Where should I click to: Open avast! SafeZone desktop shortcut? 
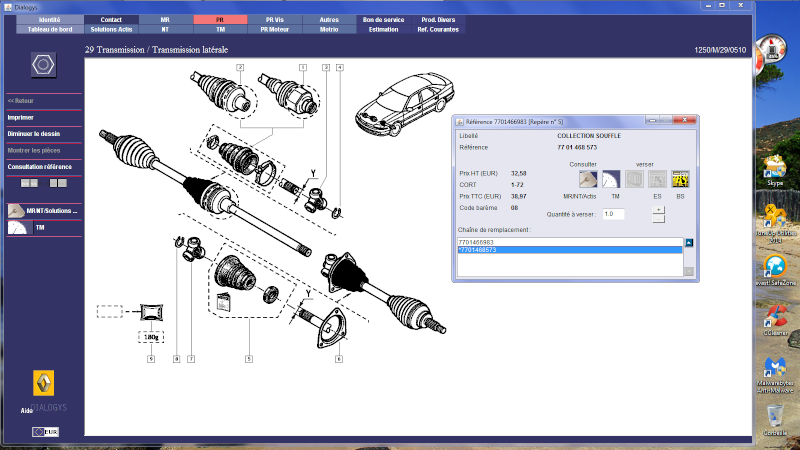[x=776, y=270]
